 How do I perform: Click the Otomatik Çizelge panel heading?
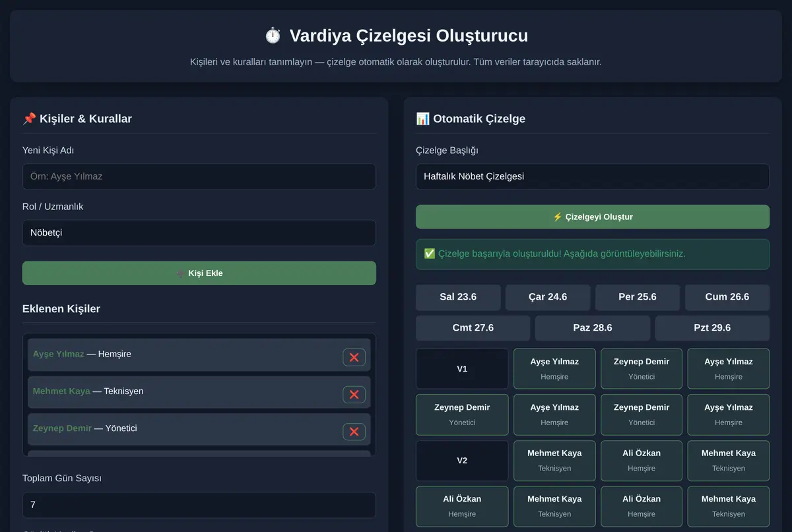tap(471, 119)
